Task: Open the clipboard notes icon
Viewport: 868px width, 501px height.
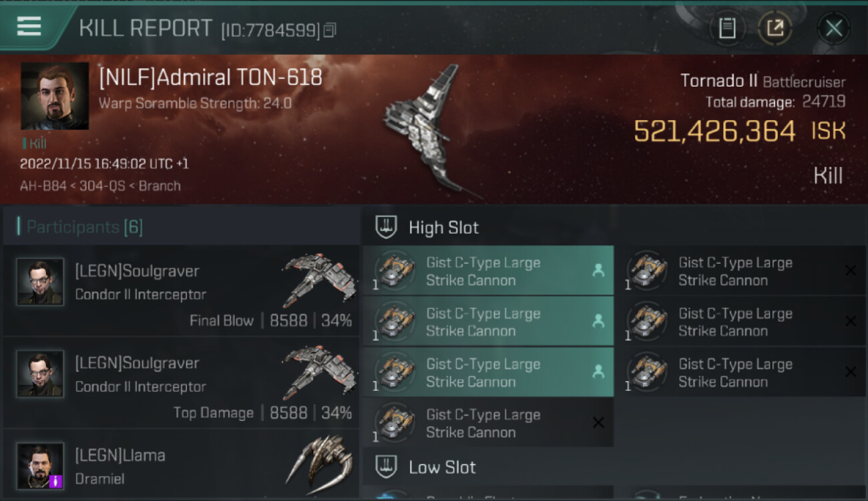Action: coord(727,28)
